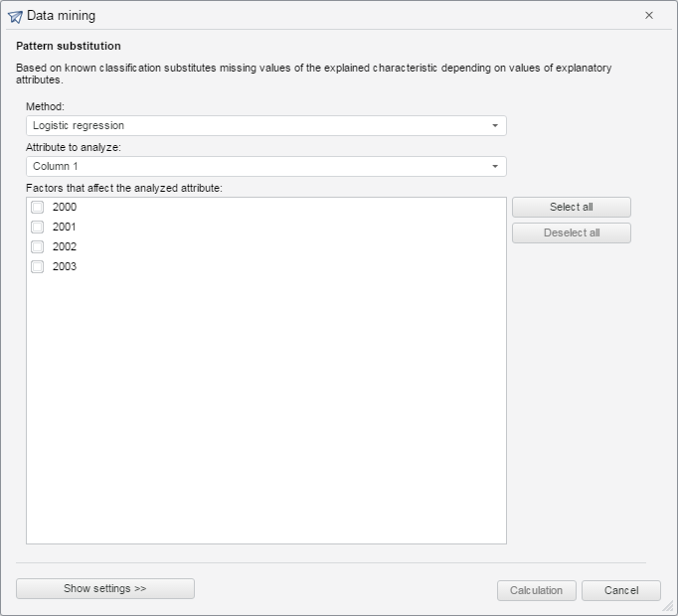
Task: Expand options with Show settings >>
Action: tap(105, 589)
